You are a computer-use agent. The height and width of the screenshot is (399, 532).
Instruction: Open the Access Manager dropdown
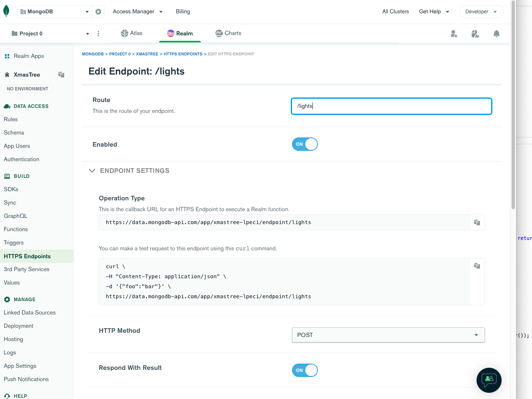coord(138,12)
